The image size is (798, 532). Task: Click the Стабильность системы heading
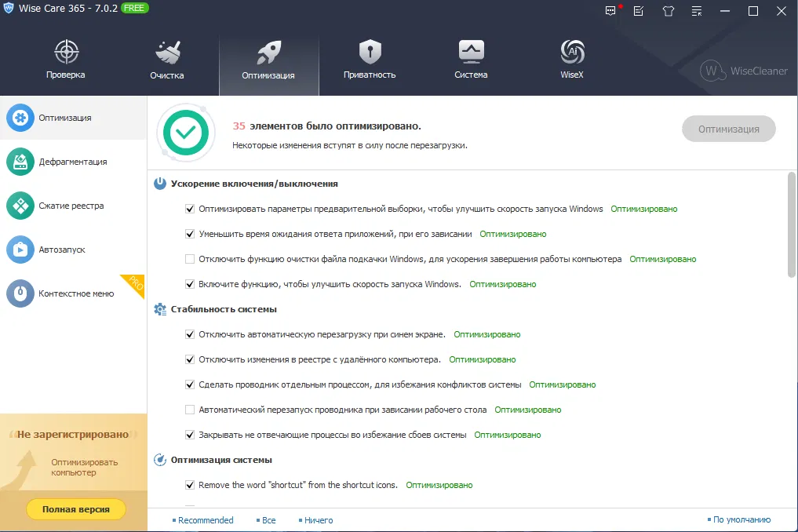point(224,309)
